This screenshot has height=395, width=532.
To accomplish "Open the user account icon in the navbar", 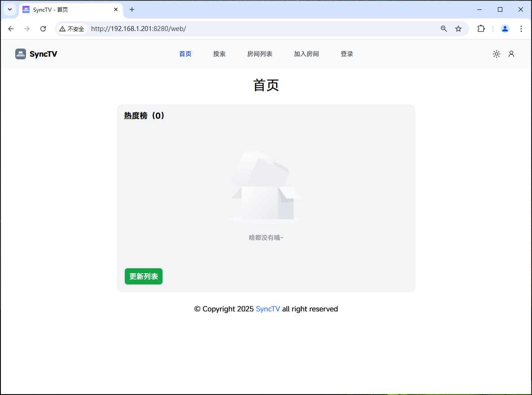I will click(511, 53).
